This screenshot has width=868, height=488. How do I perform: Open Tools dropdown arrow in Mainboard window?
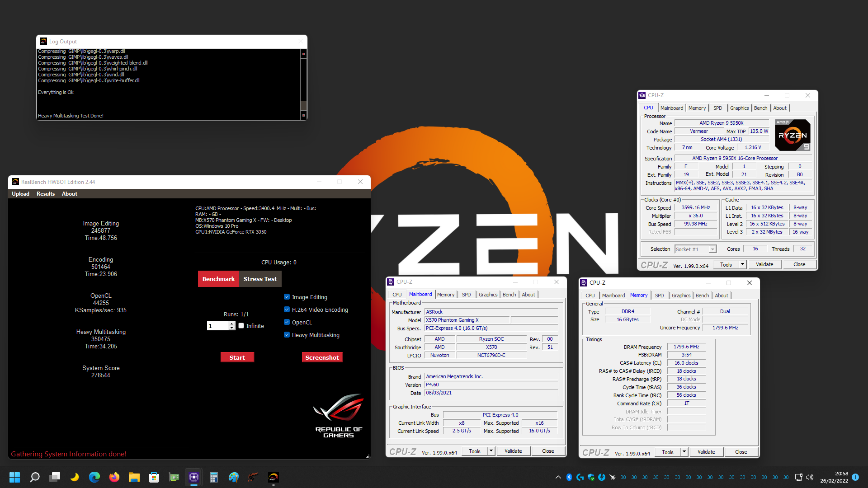tap(491, 451)
